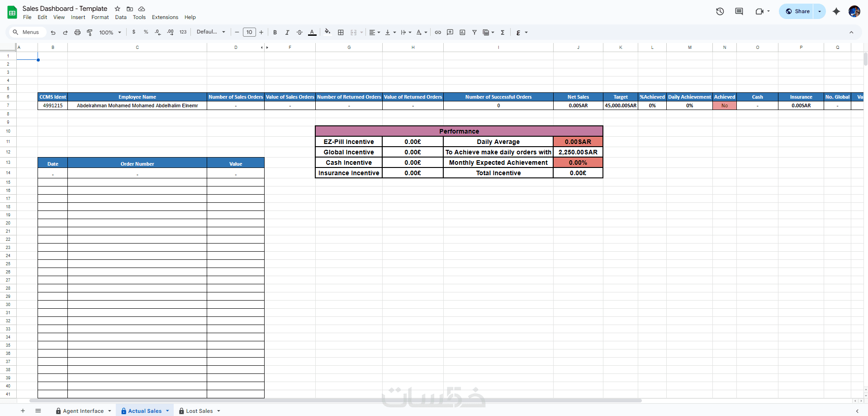Format as percent

146,32
